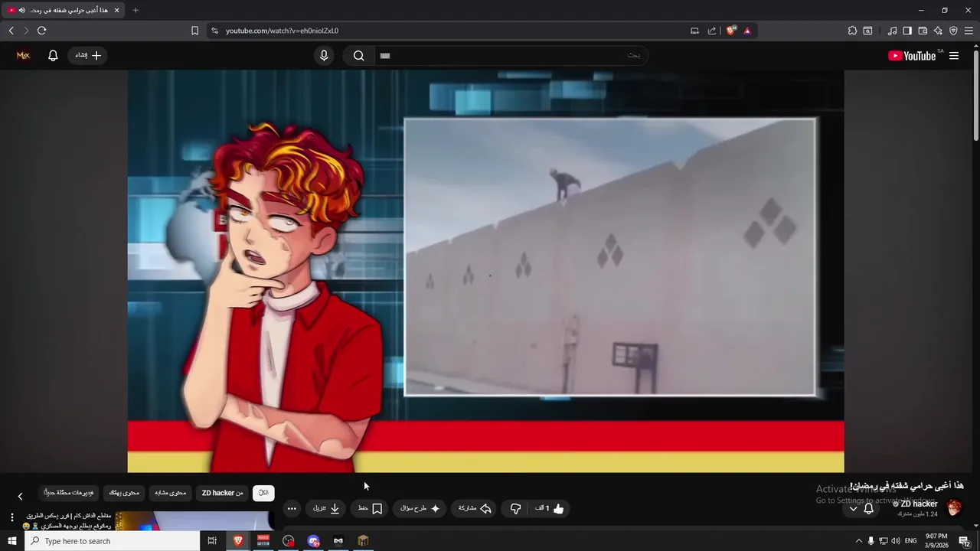Viewport: 980px width, 551px height.
Task: Open the recommended video thumbnail
Action: tap(195, 520)
